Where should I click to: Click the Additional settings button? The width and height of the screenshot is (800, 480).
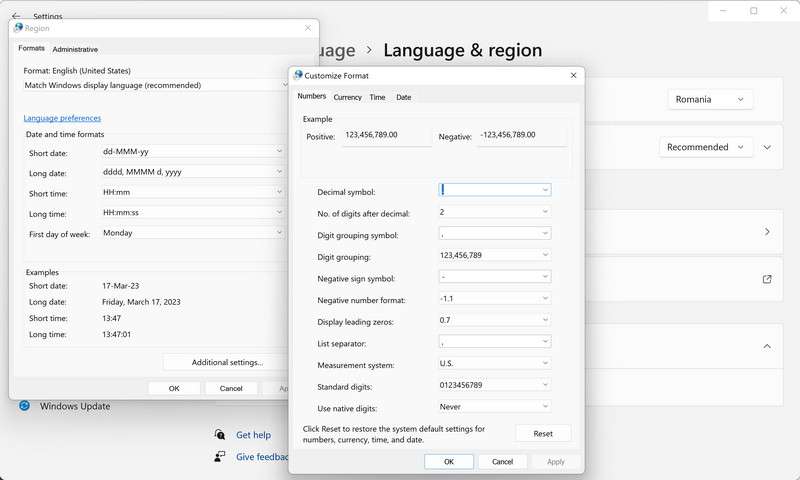tap(227, 362)
